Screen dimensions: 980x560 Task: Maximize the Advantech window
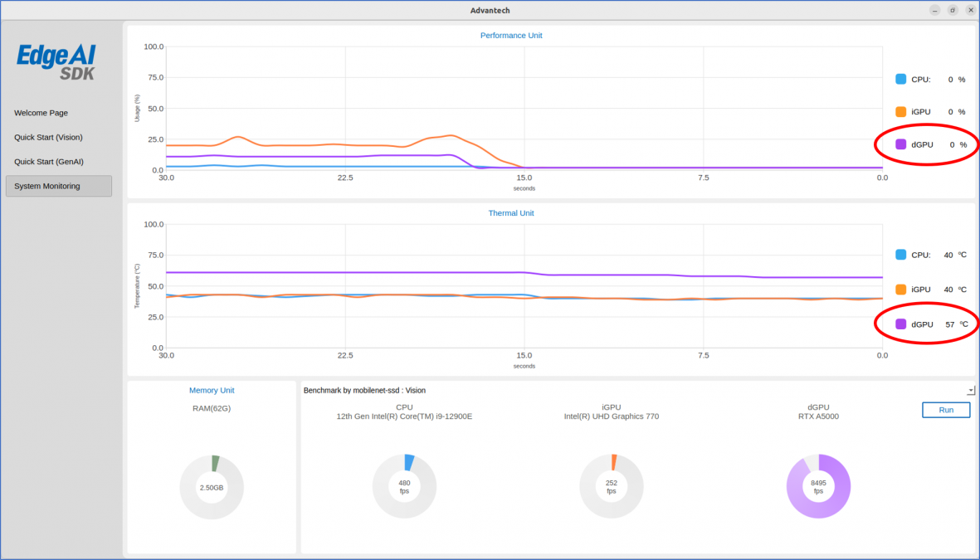pos(953,10)
